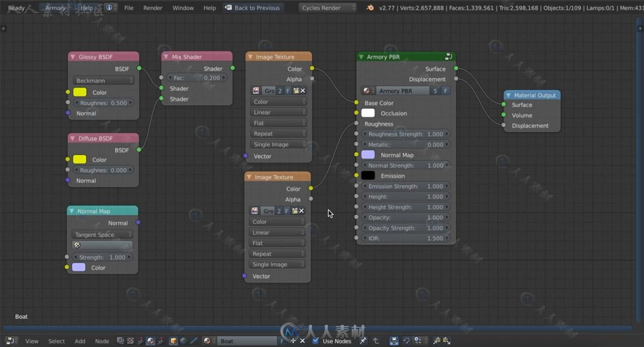Choose World shader nodes globe icon
Viewport: 644px width, 347px height.
(x=183, y=341)
